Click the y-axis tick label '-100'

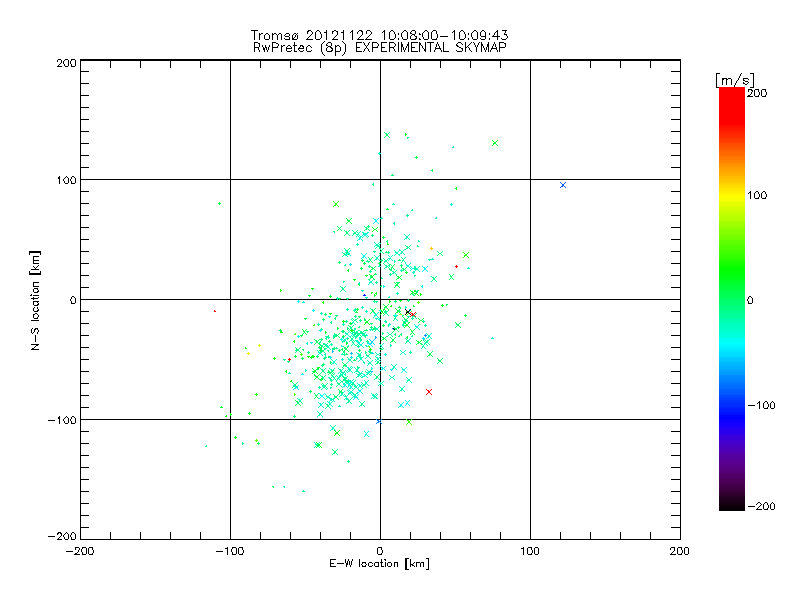62,420
